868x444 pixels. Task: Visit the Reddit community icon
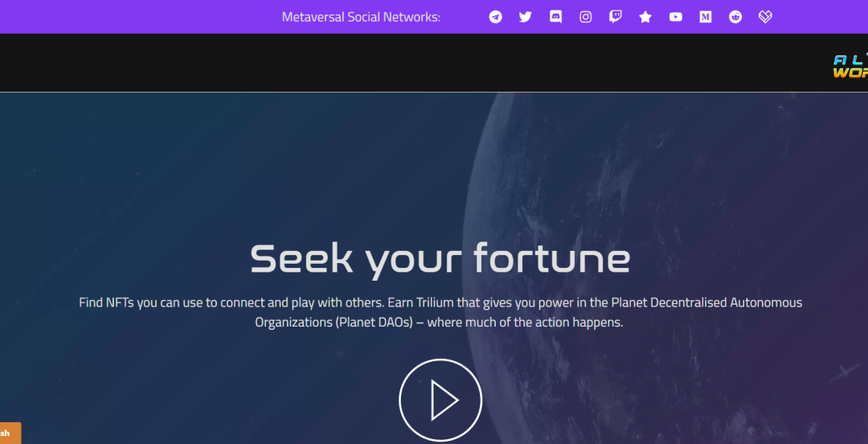point(735,17)
